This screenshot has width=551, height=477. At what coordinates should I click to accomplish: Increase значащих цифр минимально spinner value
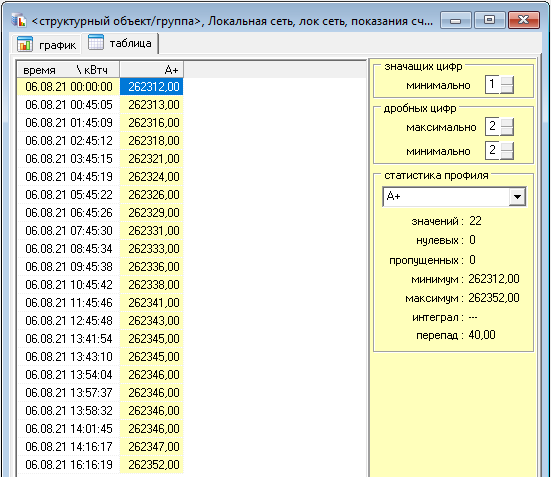point(506,81)
